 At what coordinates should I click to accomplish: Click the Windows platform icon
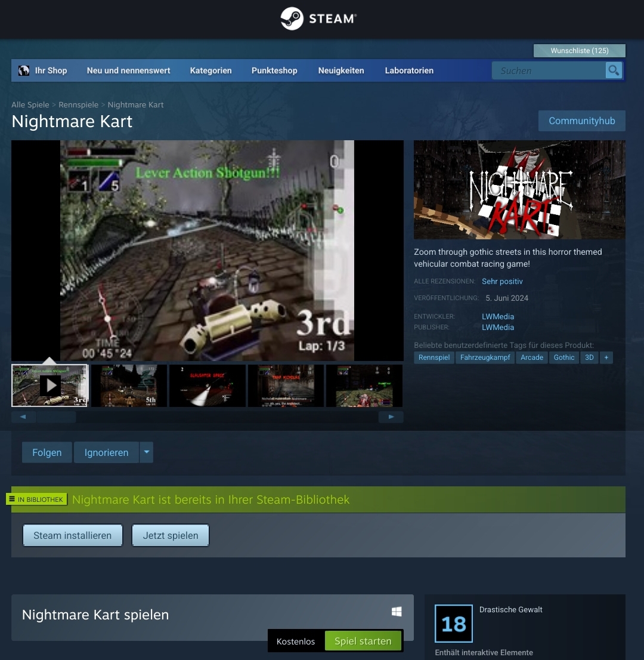tap(397, 612)
